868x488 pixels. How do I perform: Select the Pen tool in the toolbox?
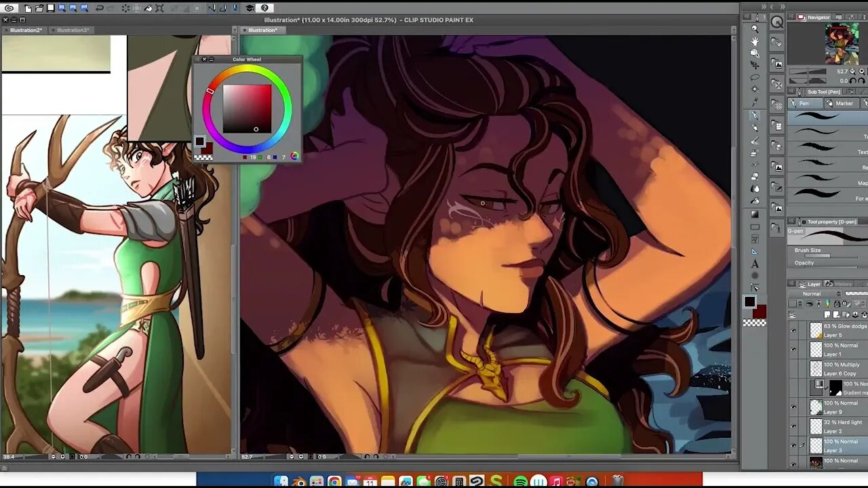755,116
